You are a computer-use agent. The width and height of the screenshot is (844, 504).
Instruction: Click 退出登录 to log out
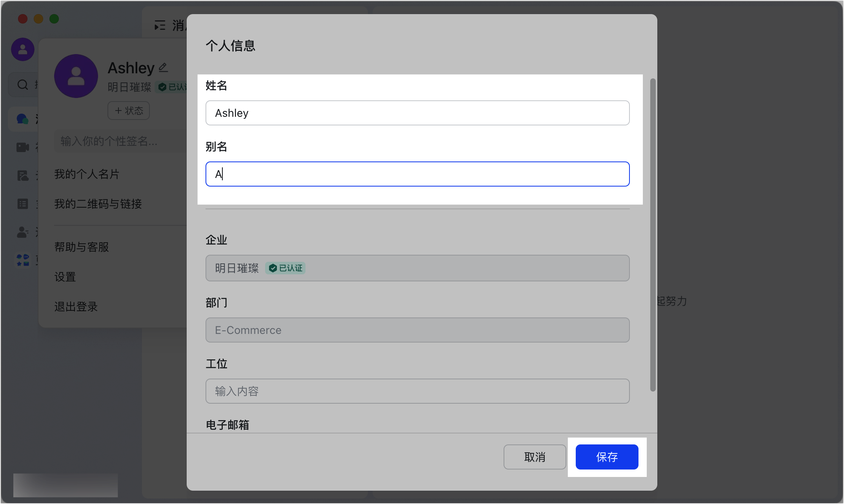[x=76, y=306]
